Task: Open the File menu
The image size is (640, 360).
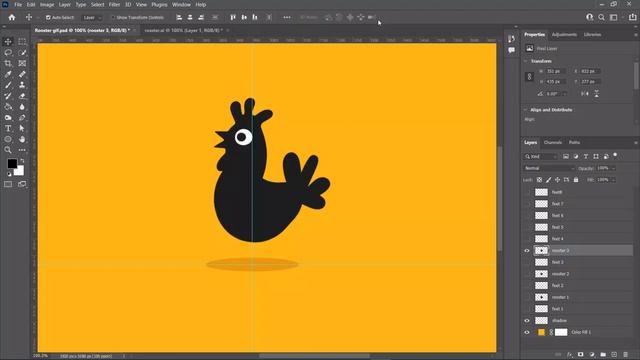Action: point(18,4)
